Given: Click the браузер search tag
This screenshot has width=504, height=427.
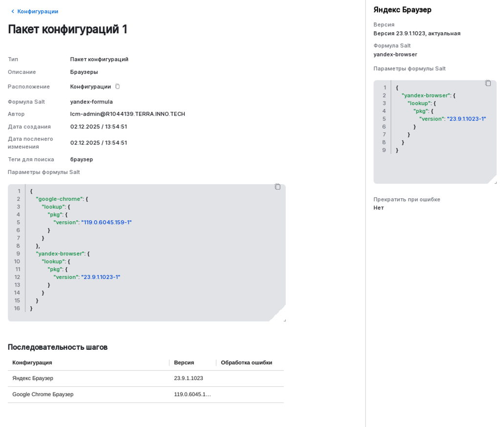Looking at the screenshot, I should [82, 159].
